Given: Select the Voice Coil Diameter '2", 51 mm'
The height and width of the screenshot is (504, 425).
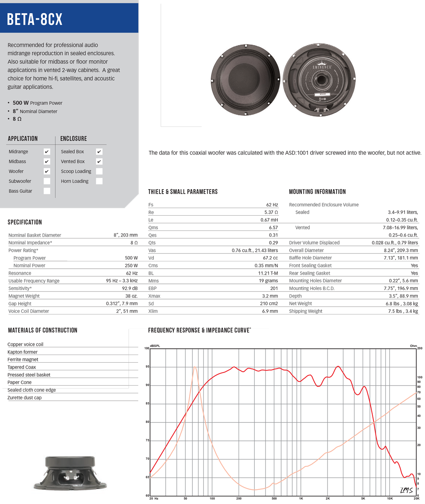Looking at the screenshot, I should click(x=127, y=311).
